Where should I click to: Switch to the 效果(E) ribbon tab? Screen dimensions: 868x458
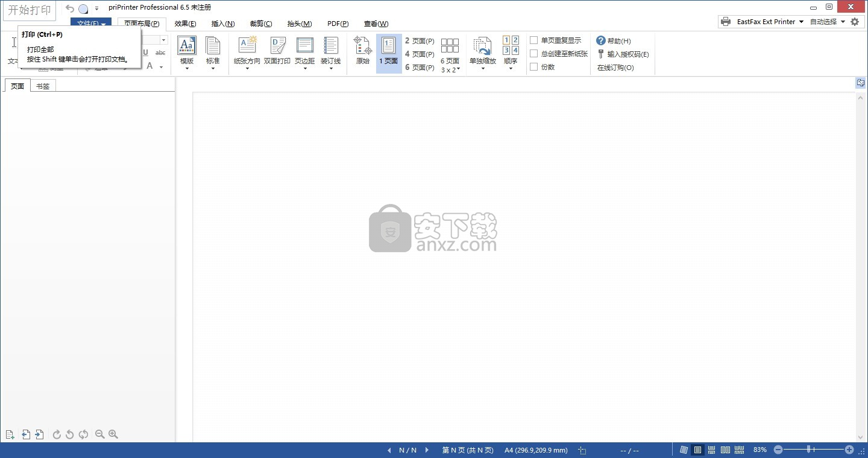tap(185, 24)
